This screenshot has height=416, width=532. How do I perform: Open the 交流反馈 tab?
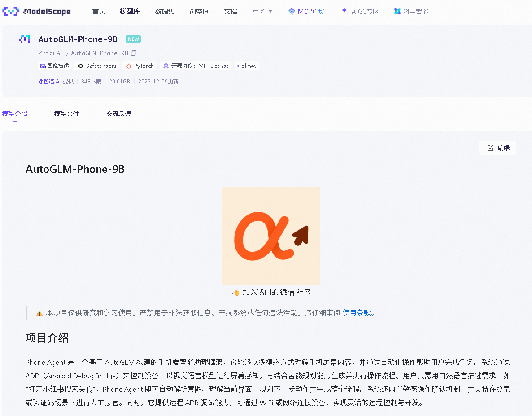(119, 114)
